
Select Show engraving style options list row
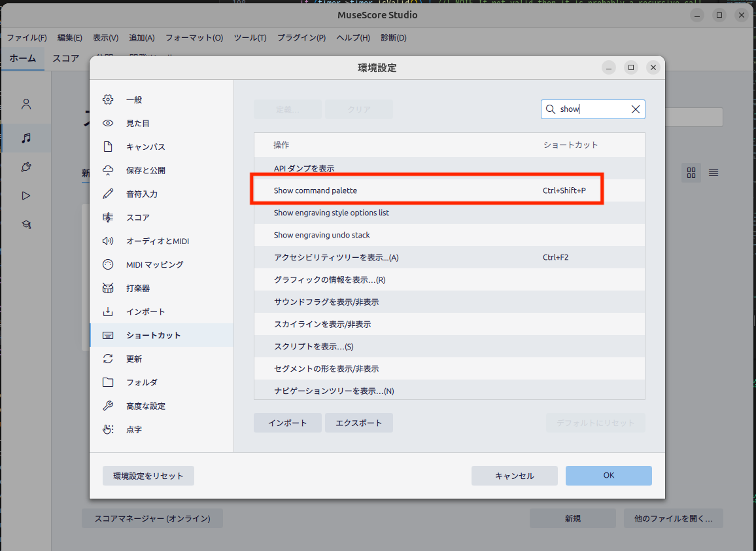449,213
